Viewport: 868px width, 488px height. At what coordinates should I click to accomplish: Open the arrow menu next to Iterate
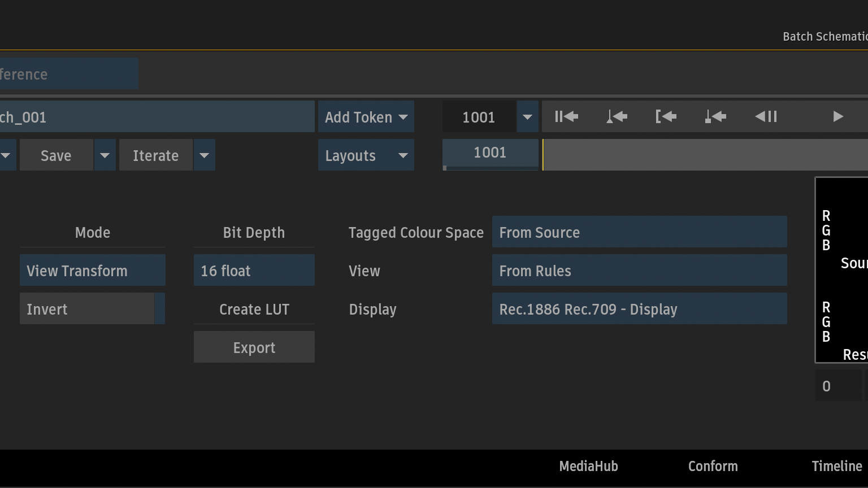(205, 155)
